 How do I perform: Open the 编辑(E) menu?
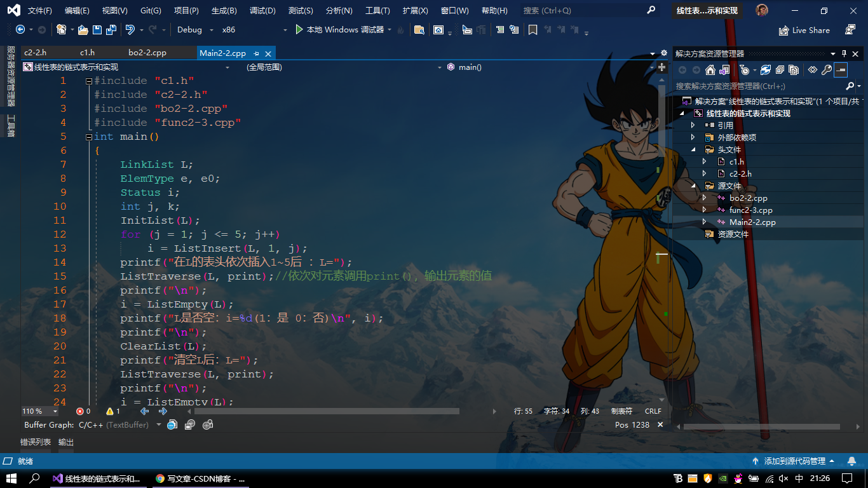[78, 11]
